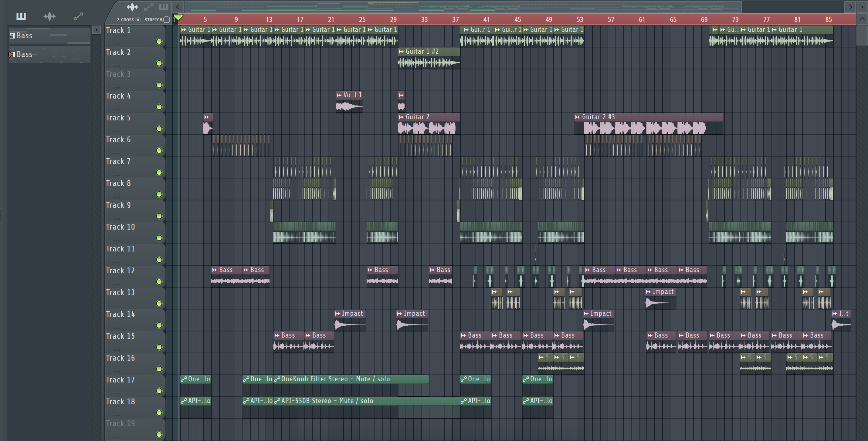
Task: Toggle the Track 12 mute light
Action: pos(159,282)
